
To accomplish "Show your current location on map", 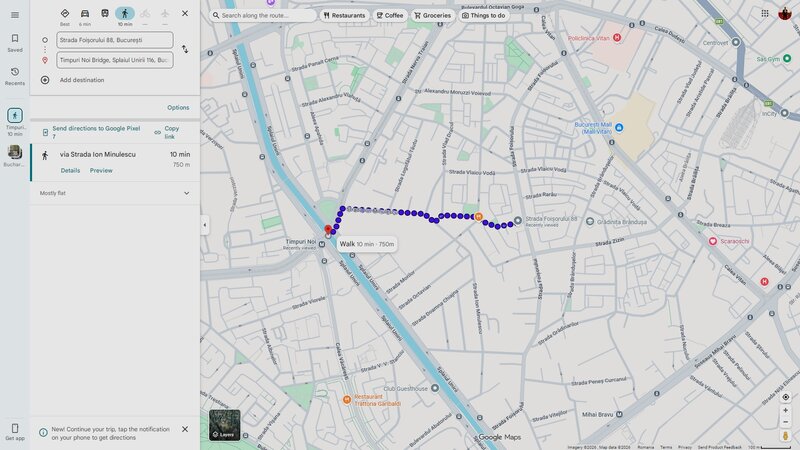I will tap(785, 397).
